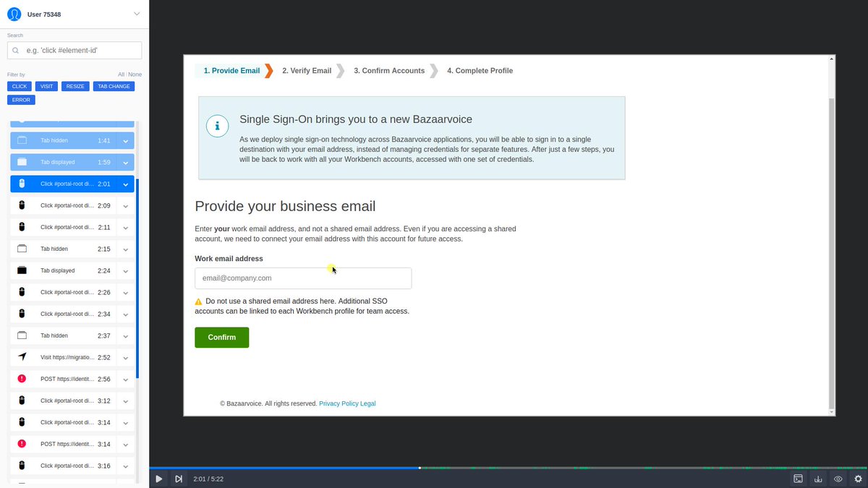Image resolution: width=868 pixels, height=488 pixels.
Task: Toggle the TAB CHANGE filter
Action: pyautogui.click(x=114, y=87)
